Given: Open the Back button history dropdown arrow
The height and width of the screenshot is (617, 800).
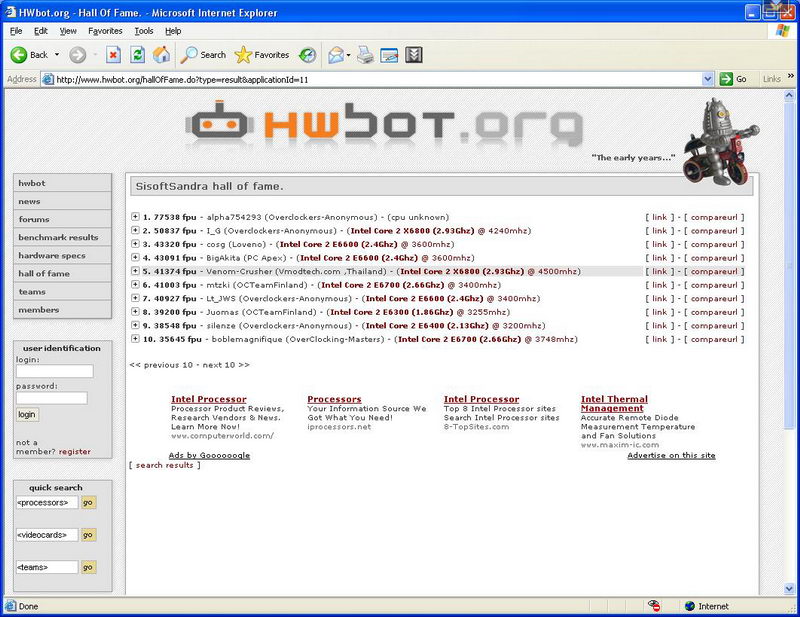Looking at the screenshot, I should [x=57, y=55].
